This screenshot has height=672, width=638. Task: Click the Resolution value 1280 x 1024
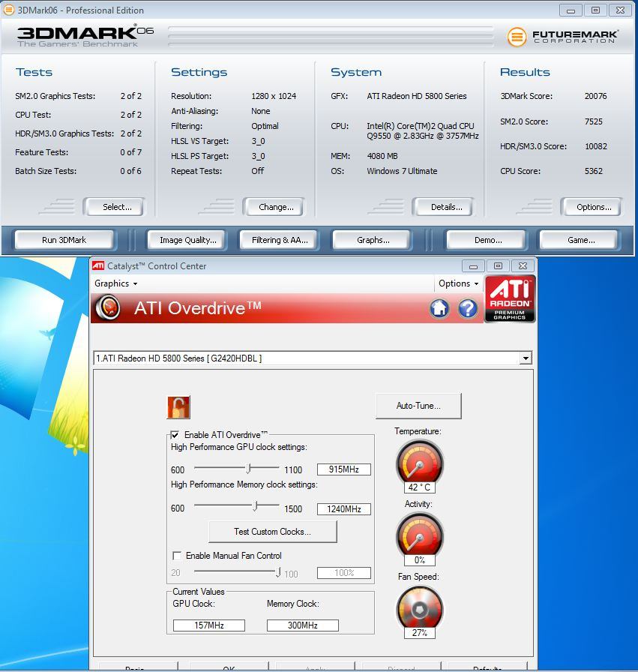(x=274, y=96)
